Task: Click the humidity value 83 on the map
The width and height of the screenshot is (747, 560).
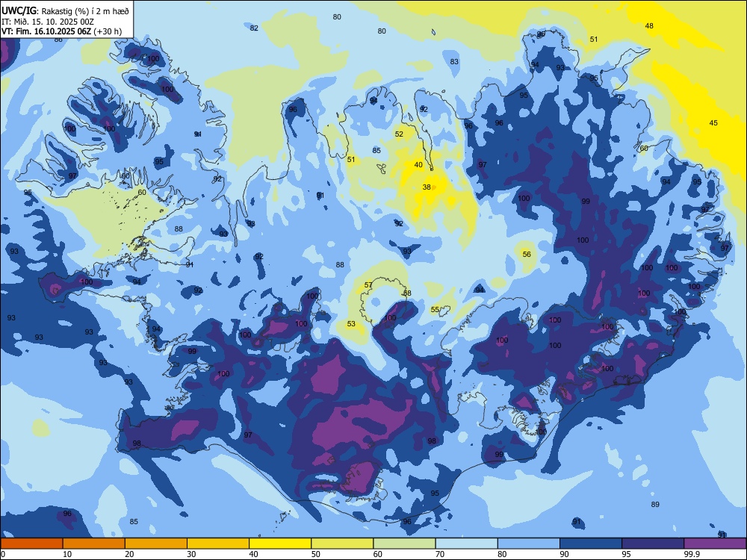Action: [x=454, y=61]
